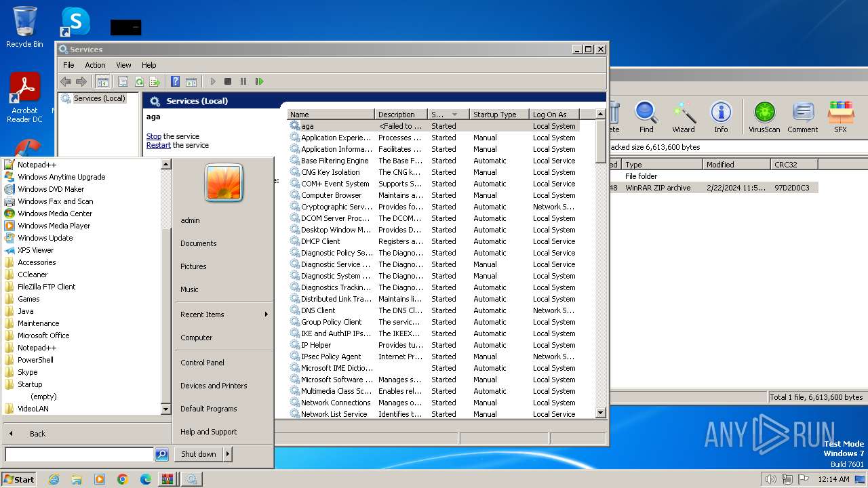The height and width of the screenshot is (488, 868).
Task: Click the Stop the service link
Action: [x=154, y=136]
